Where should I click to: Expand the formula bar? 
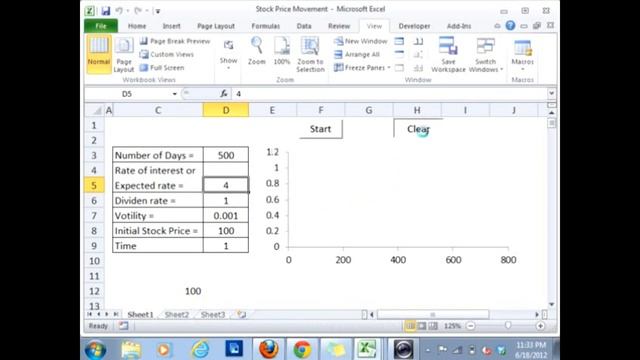tap(551, 93)
